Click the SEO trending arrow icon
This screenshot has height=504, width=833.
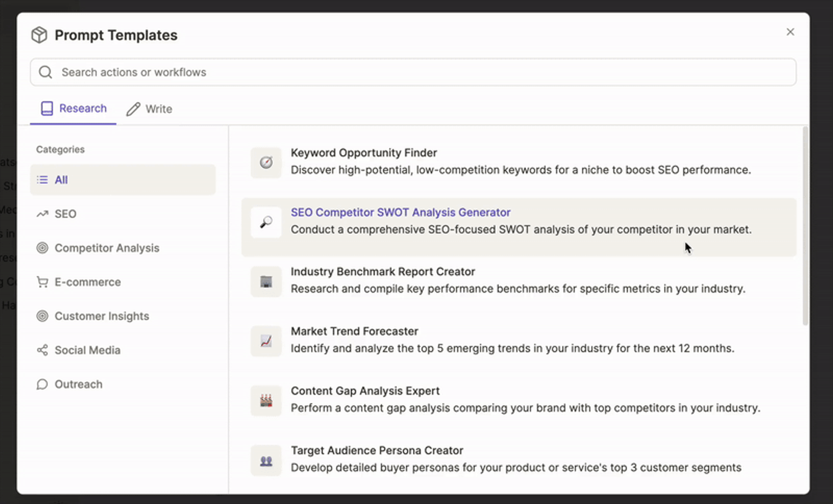point(42,214)
